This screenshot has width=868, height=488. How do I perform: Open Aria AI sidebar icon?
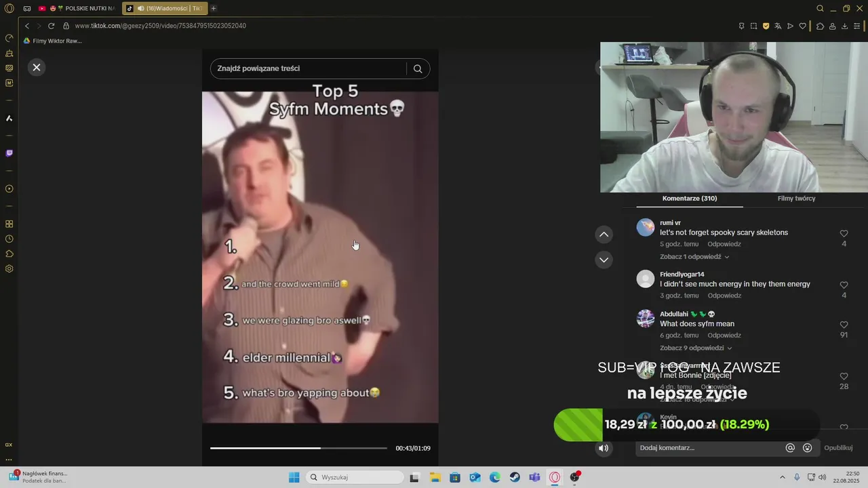[x=9, y=119]
